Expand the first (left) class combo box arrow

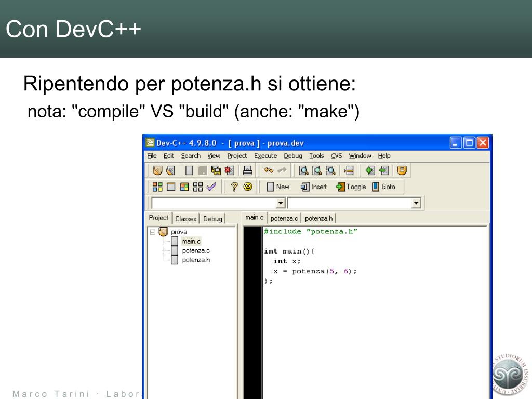pyautogui.click(x=280, y=203)
